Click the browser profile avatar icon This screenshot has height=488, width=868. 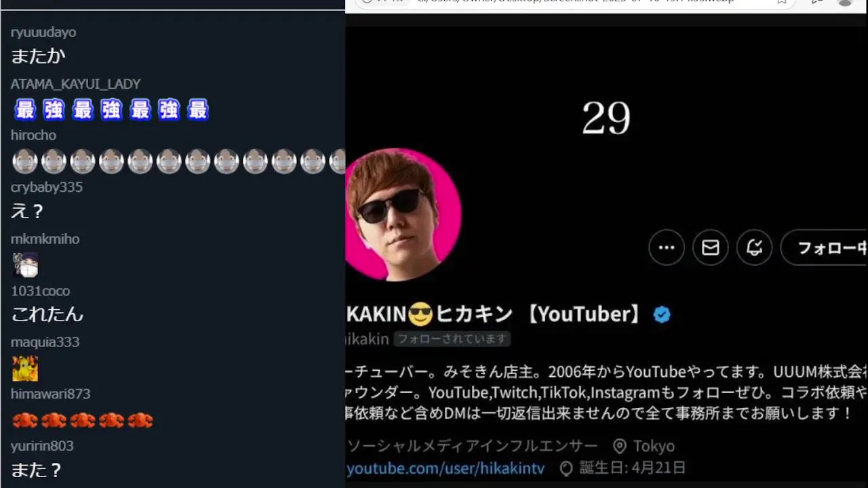(x=844, y=2)
